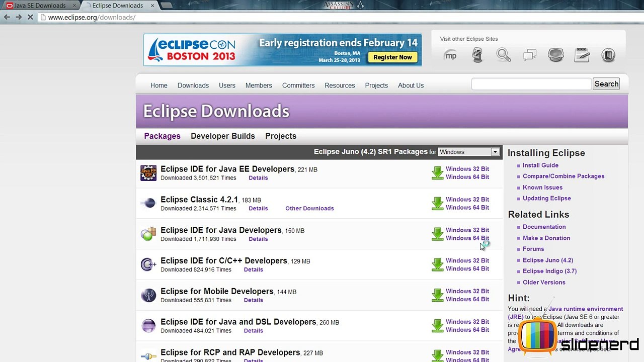644x362 pixels.
Task: Click the Eclipse for Mobile Developers icon
Action: coord(148,295)
